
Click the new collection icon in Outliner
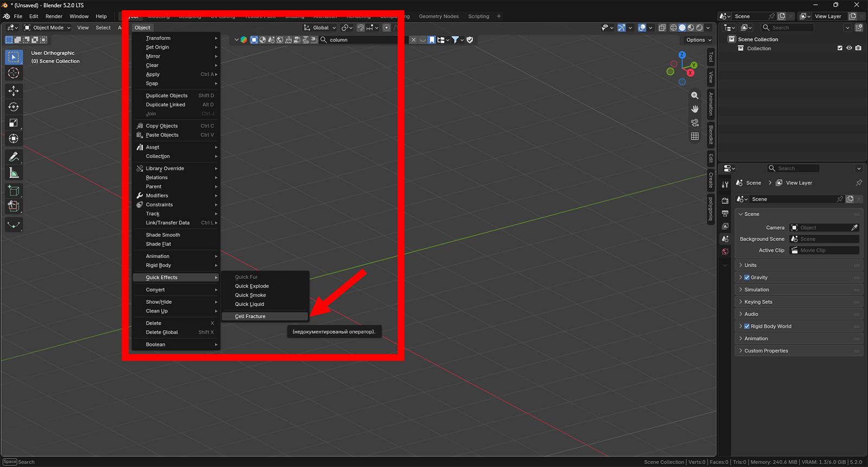(x=859, y=28)
